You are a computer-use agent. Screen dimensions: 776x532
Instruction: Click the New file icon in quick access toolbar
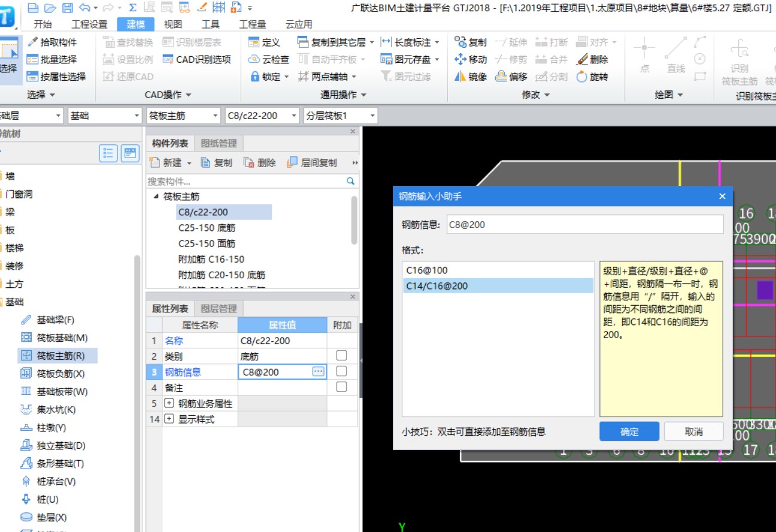coord(33,8)
